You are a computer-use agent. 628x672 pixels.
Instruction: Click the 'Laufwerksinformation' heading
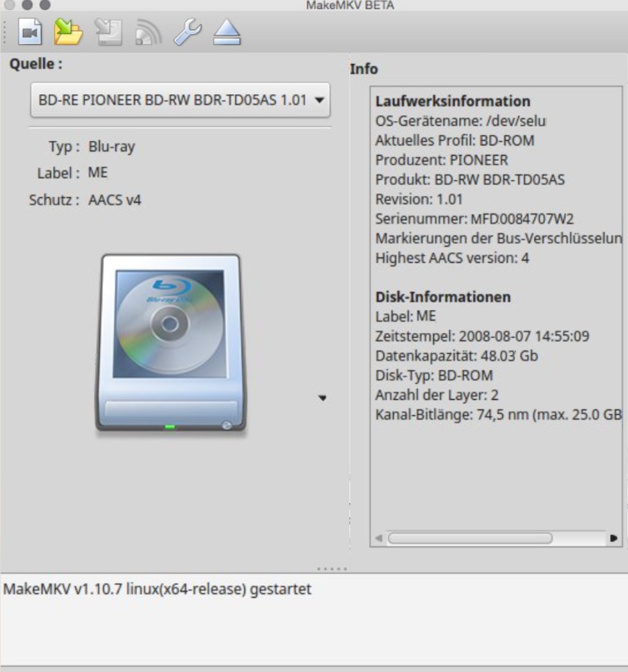[453, 101]
